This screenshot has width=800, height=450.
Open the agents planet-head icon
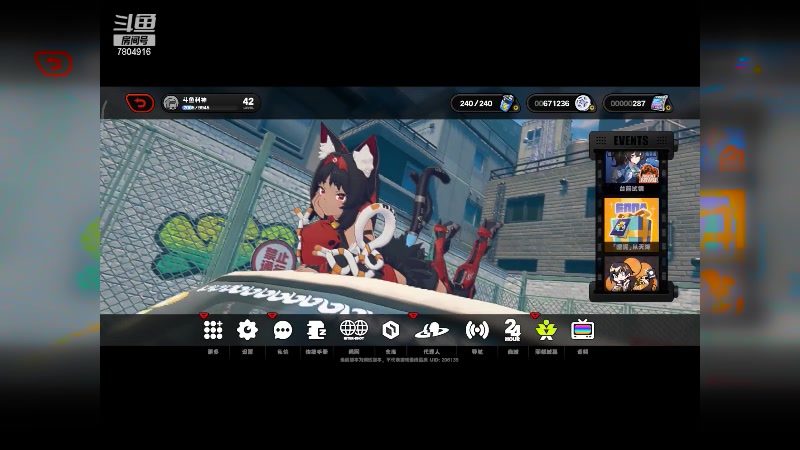click(x=432, y=330)
